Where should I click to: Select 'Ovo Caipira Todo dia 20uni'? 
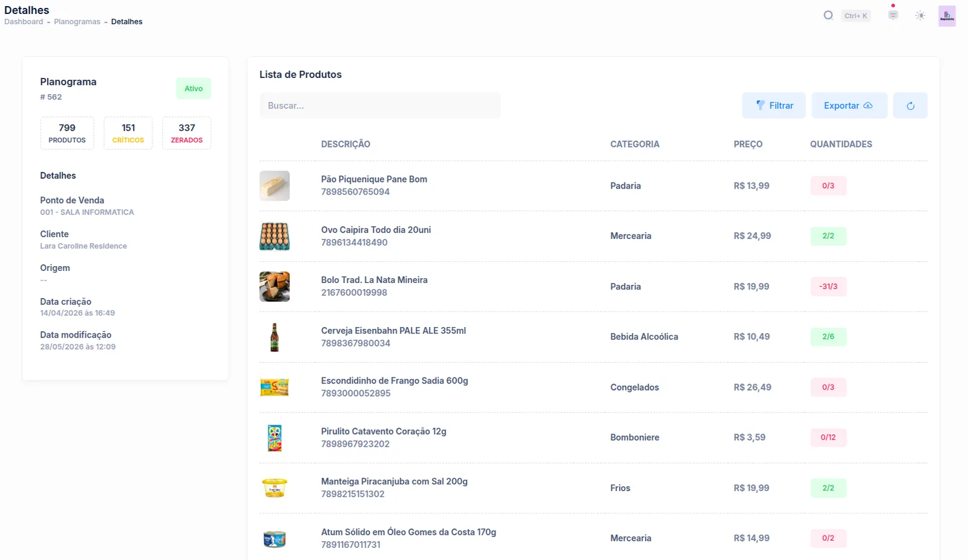(x=376, y=230)
